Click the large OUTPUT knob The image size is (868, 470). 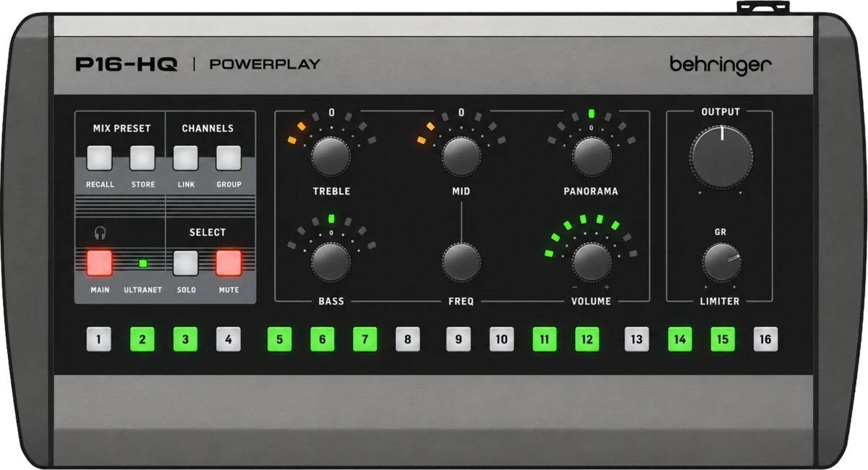pyautogui.click(x=721, y=157)
